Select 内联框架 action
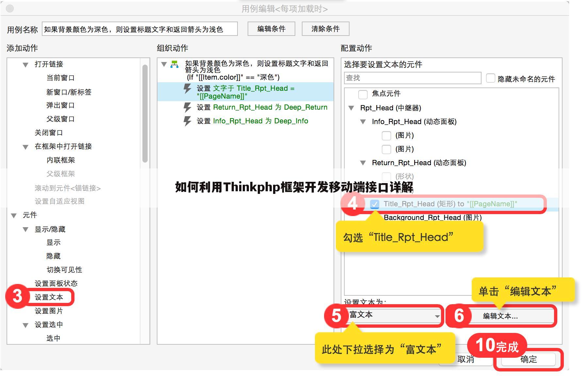The width and height of the screenshot is (588, 376). click(x=61, y=160)
